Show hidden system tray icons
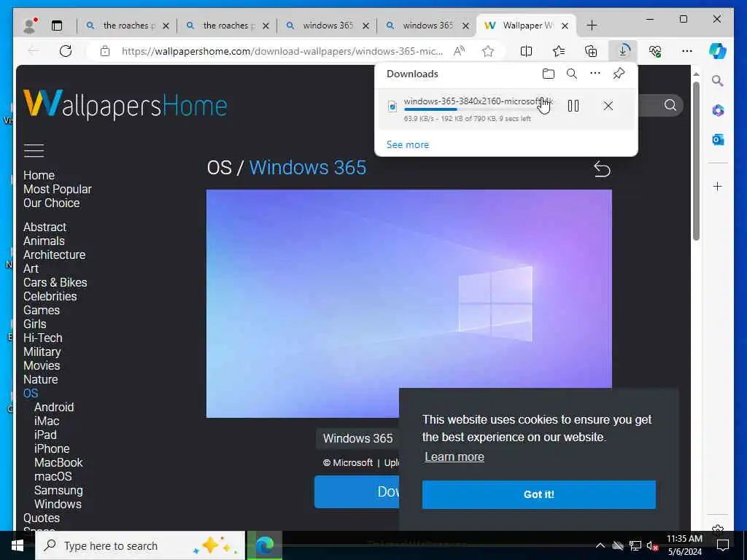The width and height of the screenshot is (747, 560). click(600, 545)
